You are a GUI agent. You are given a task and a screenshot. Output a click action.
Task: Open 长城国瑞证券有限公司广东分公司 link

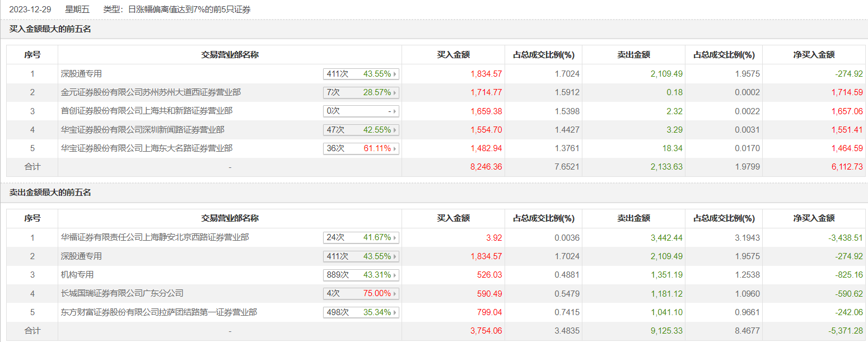pos(122,293)
